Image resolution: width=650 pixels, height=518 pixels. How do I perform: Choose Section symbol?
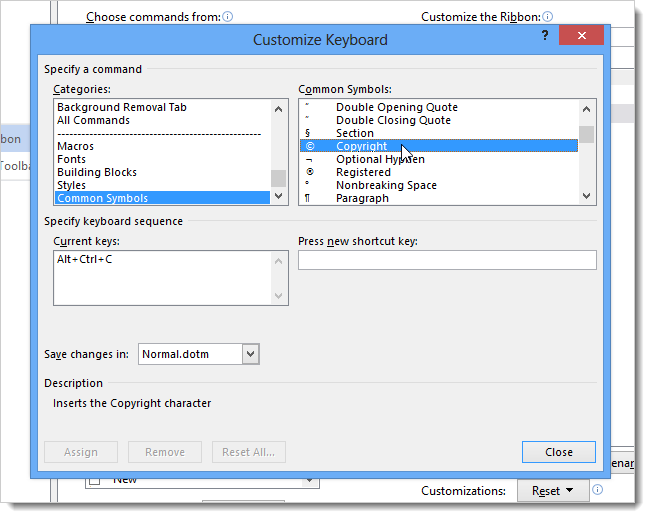(439, 133)
